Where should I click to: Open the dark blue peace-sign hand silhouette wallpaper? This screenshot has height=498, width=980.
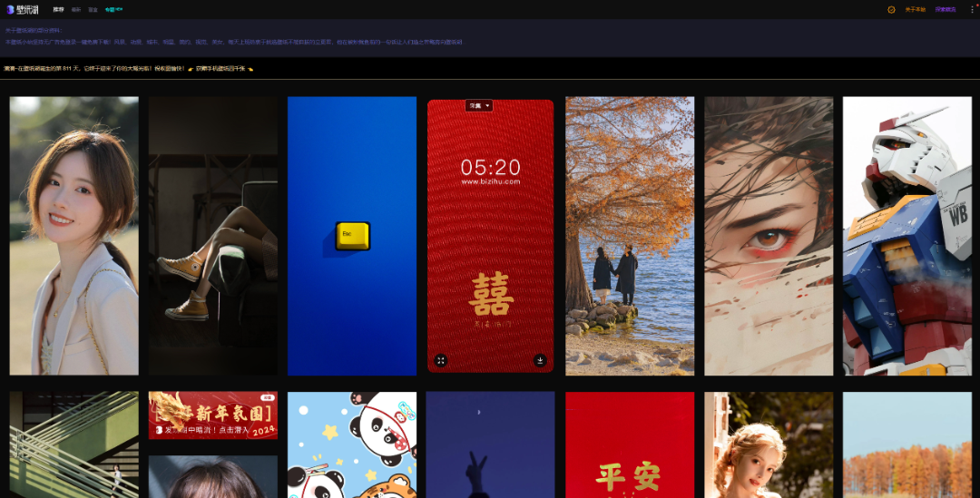tap(491, 444)
